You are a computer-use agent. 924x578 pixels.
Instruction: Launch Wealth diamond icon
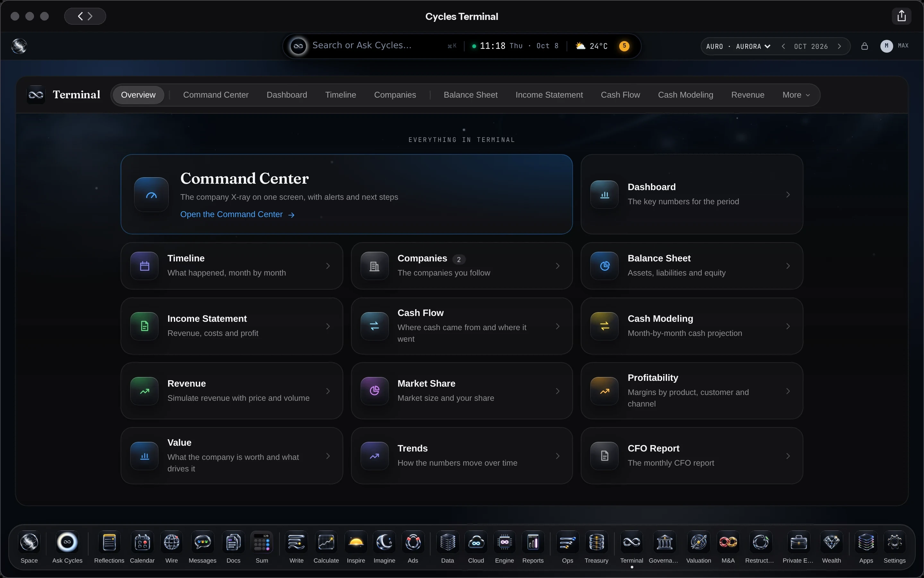831,542
